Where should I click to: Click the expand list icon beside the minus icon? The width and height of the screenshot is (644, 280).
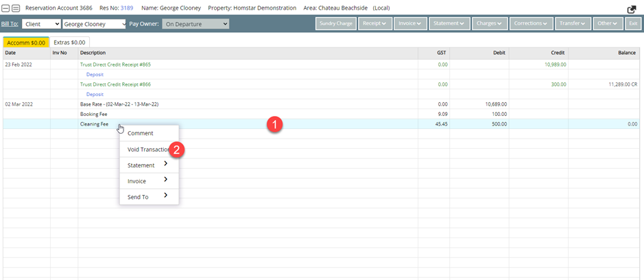coord(15,8)
